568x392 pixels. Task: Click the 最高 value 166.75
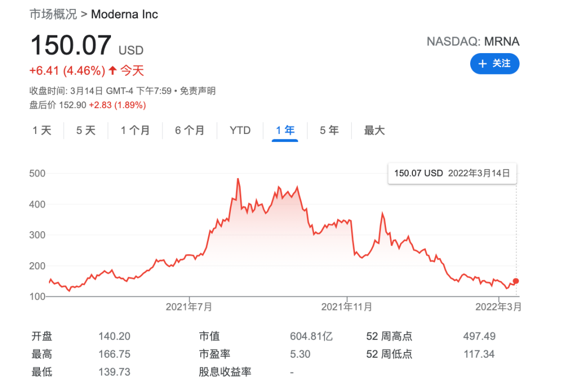coord(115,354)
